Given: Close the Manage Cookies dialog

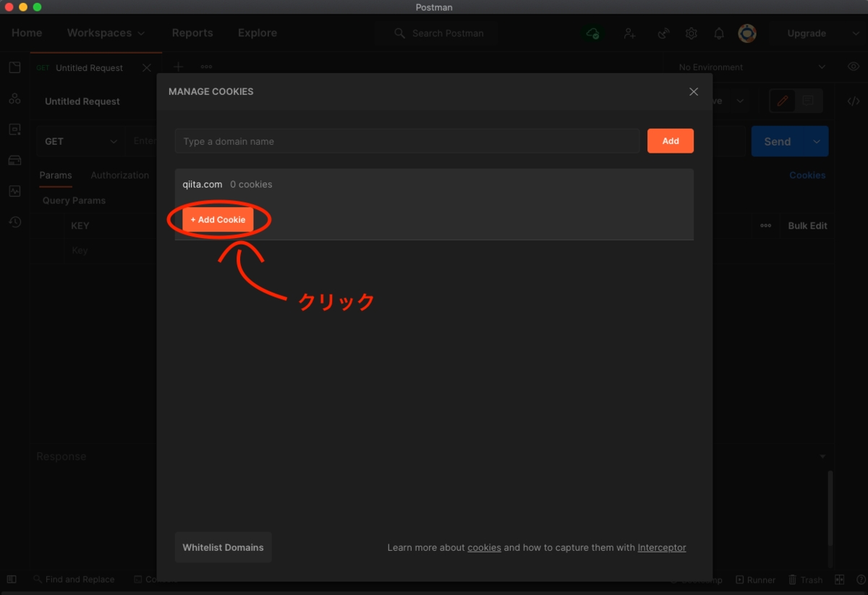Looking at the screenshot, I should coord(694,92).
